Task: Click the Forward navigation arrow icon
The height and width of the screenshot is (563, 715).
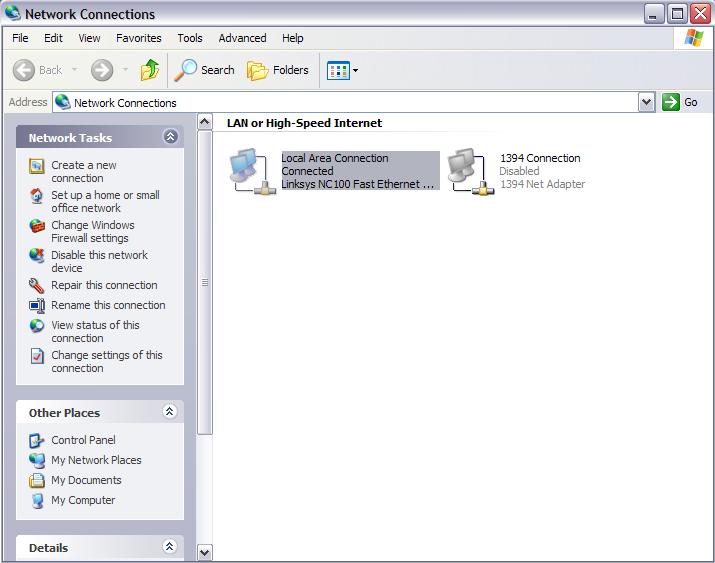Action: click(102, 70)
